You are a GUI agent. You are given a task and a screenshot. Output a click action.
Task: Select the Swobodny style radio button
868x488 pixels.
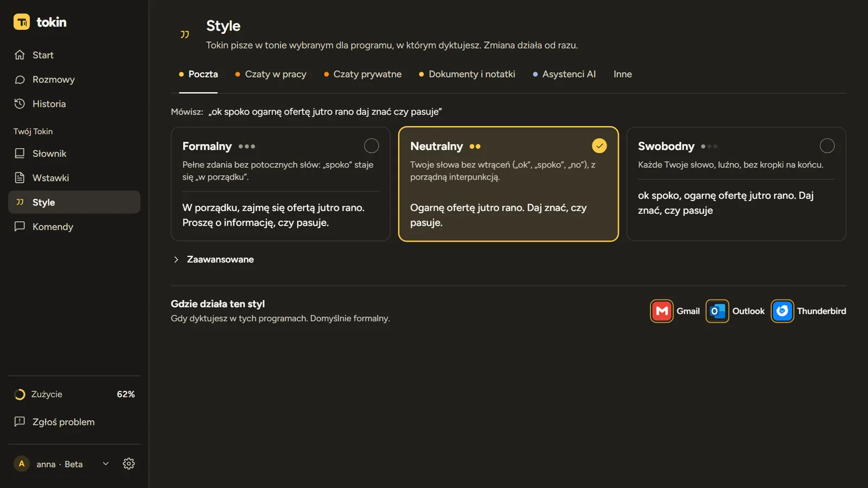click(x=827, y=146)
